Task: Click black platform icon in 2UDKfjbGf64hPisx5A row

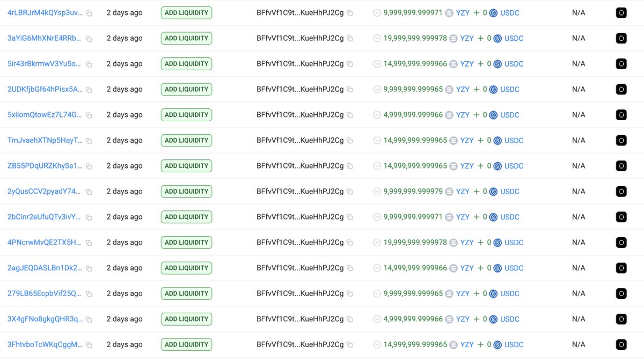Action: (621, 89)
